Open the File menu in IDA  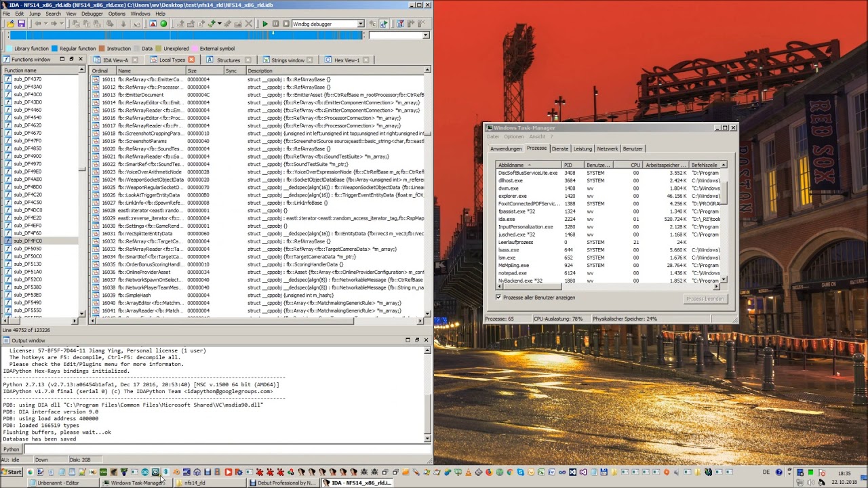point(7,14)
